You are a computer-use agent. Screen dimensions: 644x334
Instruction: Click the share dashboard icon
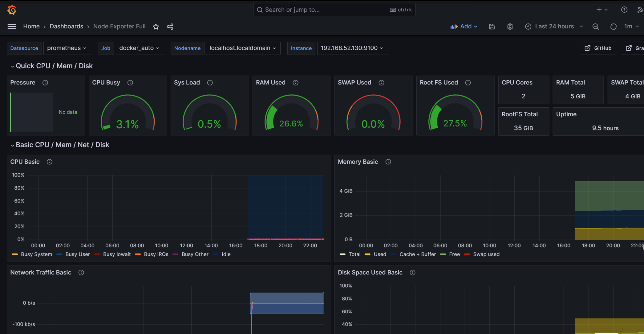(170, 27)
